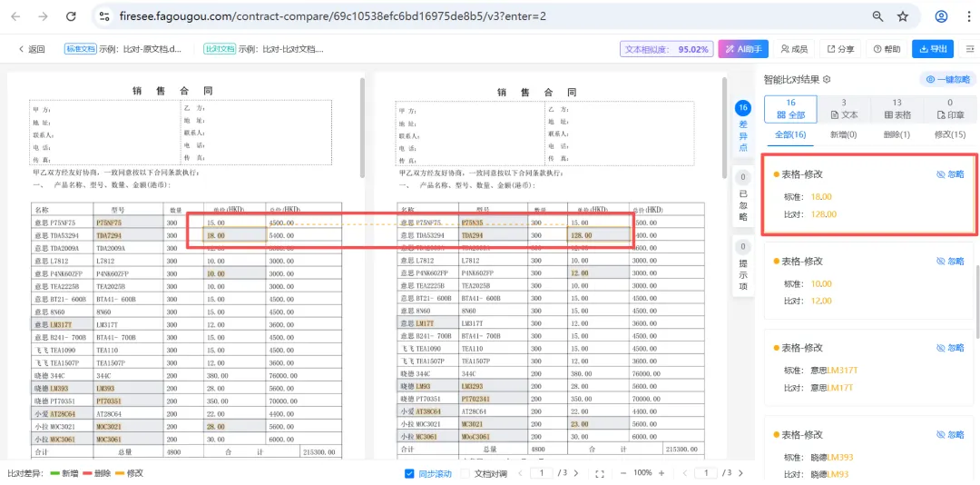Viewport: 980px width, 485px height.
Task: Select the 印章 category with 0 items
Action: 950,109
